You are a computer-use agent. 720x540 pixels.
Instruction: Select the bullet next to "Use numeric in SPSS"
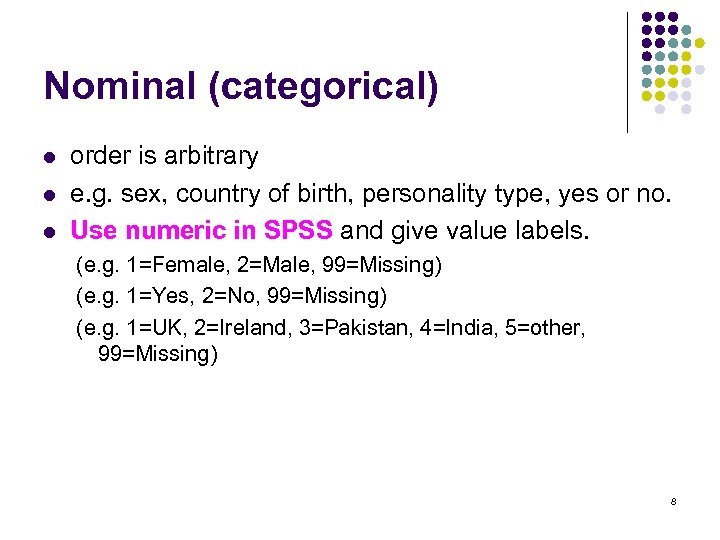pyautogui.click(x=47, y=233)
